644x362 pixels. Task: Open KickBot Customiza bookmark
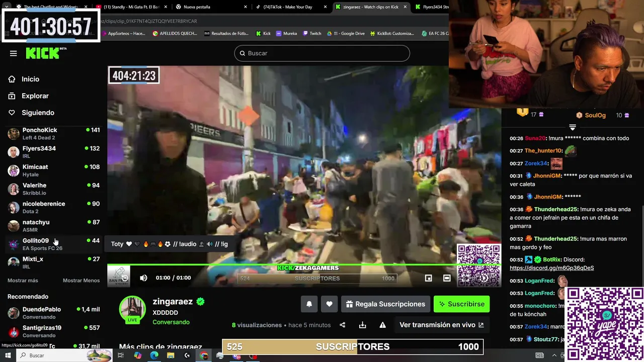click(x=392, y=33)
